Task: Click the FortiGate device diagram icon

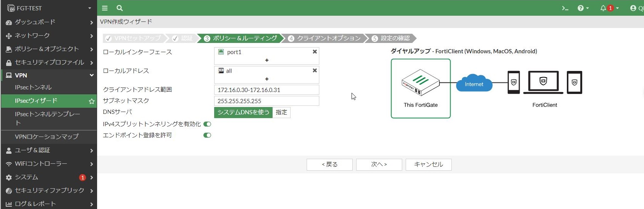Action: tap(421, 83)
